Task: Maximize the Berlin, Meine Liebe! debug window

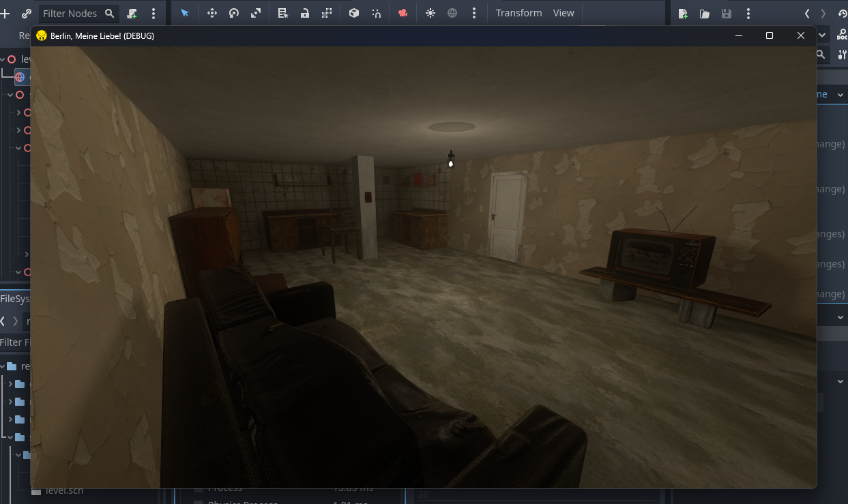Action: 770,35
